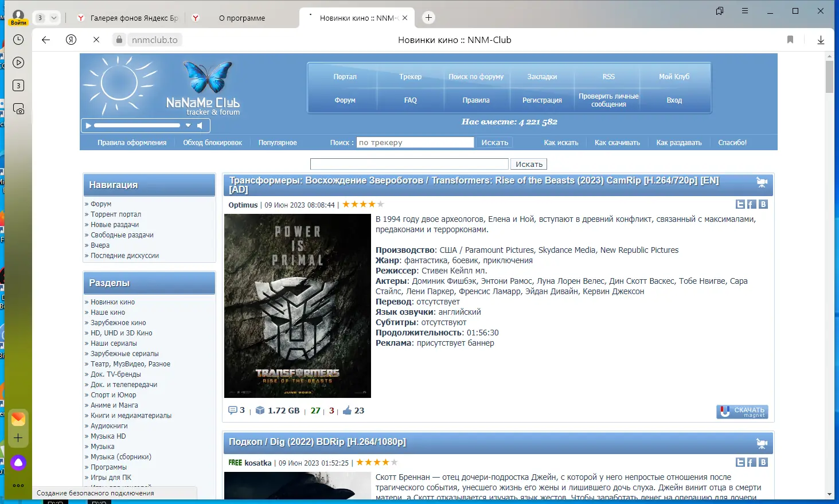Bookmark this page with the flag icon

click(790, 40)
